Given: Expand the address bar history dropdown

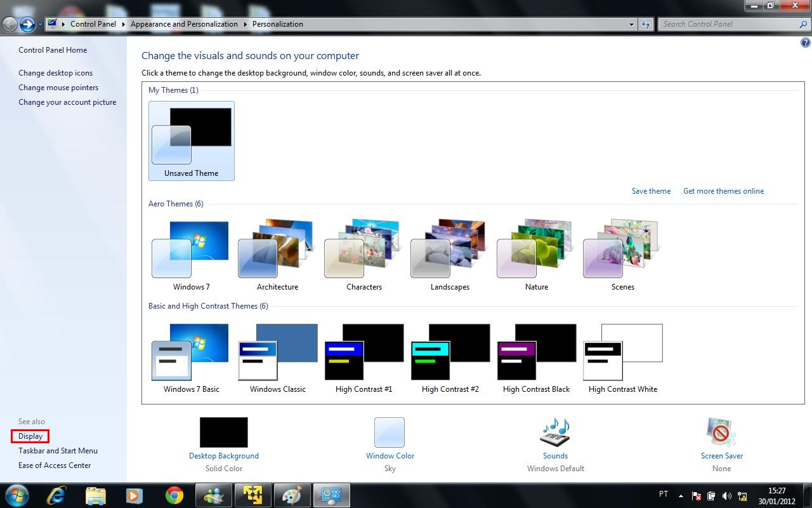Looking at the screenshot, I should tap(631, 24).
